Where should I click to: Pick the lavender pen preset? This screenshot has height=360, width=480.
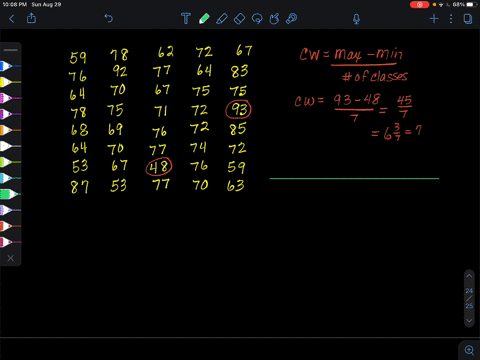click(10, 210)
